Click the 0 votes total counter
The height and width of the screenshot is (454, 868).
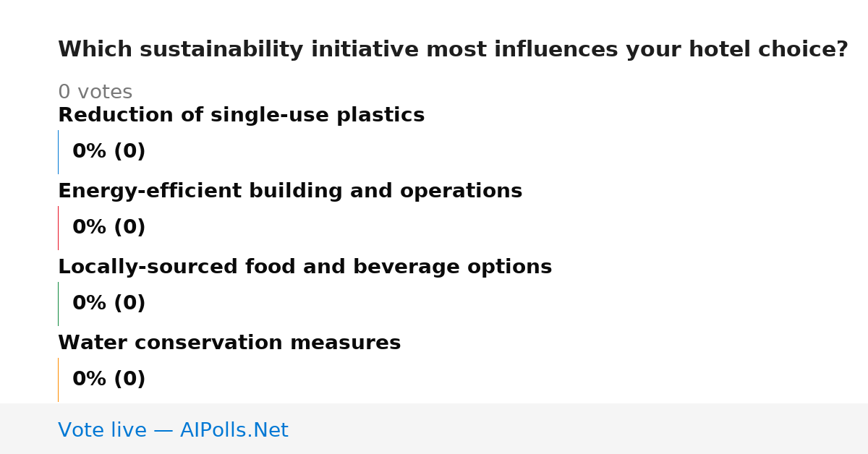point(95,93)
